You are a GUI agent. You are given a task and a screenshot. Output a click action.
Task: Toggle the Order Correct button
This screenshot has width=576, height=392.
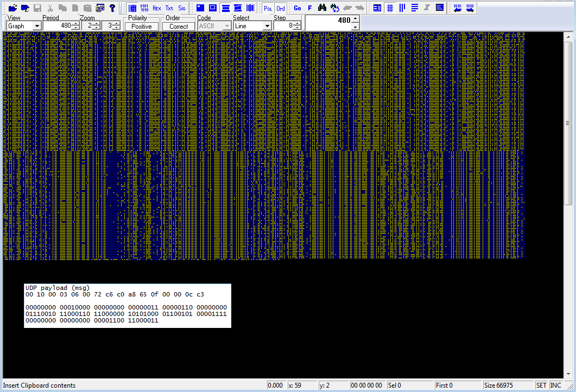coord(179,27)
